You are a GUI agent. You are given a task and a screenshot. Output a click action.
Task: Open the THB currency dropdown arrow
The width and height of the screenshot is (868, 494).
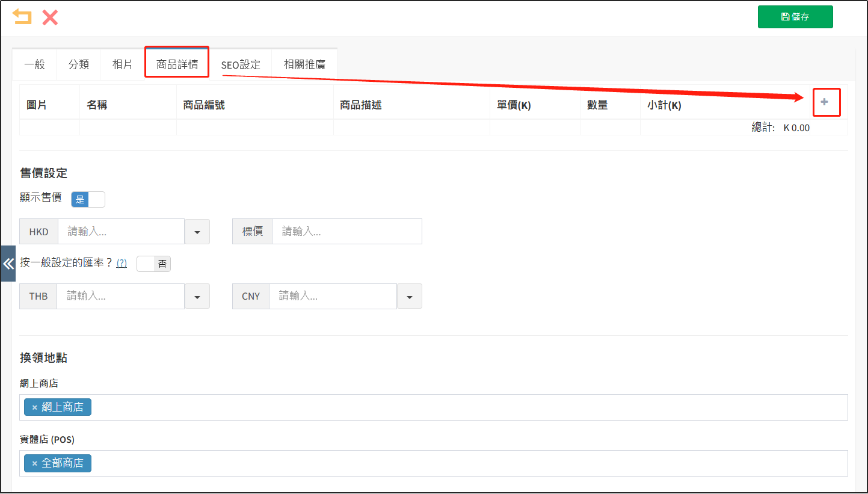click(x=197, y=297)
